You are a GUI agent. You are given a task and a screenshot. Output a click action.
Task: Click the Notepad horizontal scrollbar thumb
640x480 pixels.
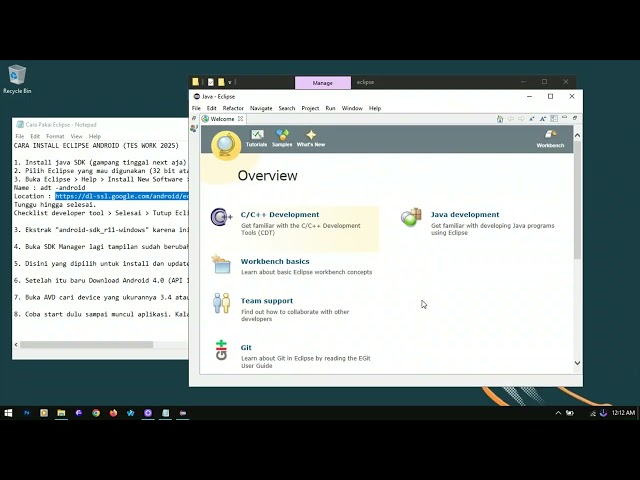(87, 344)
